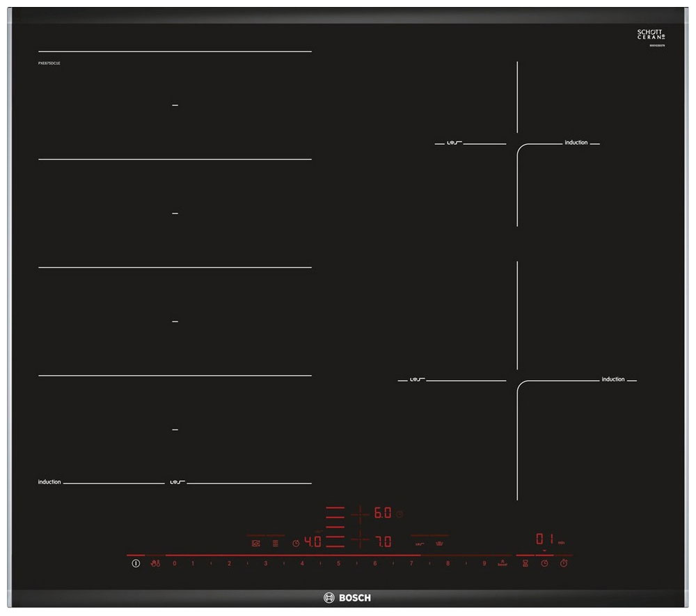Viewport: 696px width, 616px height.
Task: Activate the frying sensor pan icon
Action: tap(255, 542)
